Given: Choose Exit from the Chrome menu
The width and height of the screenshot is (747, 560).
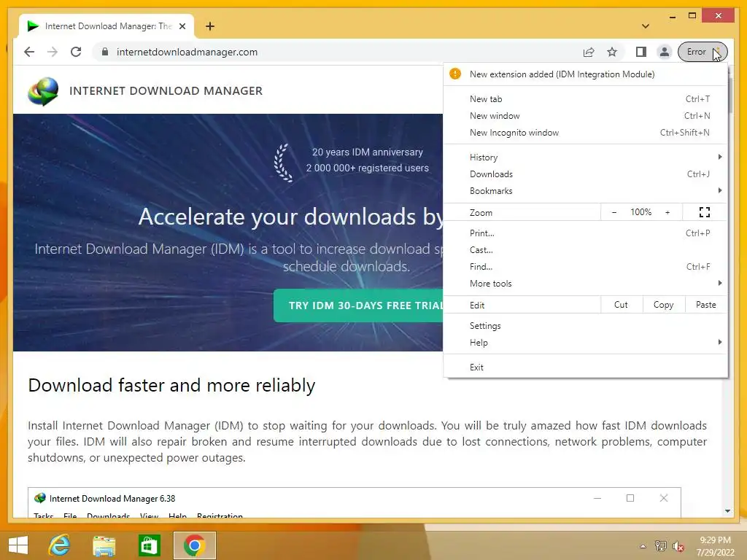Looking at the screenshot, I should [586, 367].
